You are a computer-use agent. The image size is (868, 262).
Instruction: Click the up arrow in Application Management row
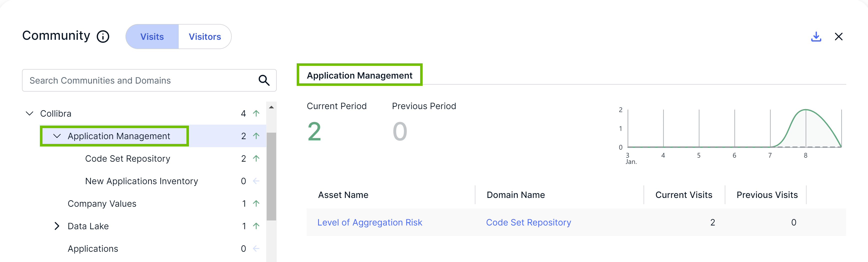(x=256, y=136)
